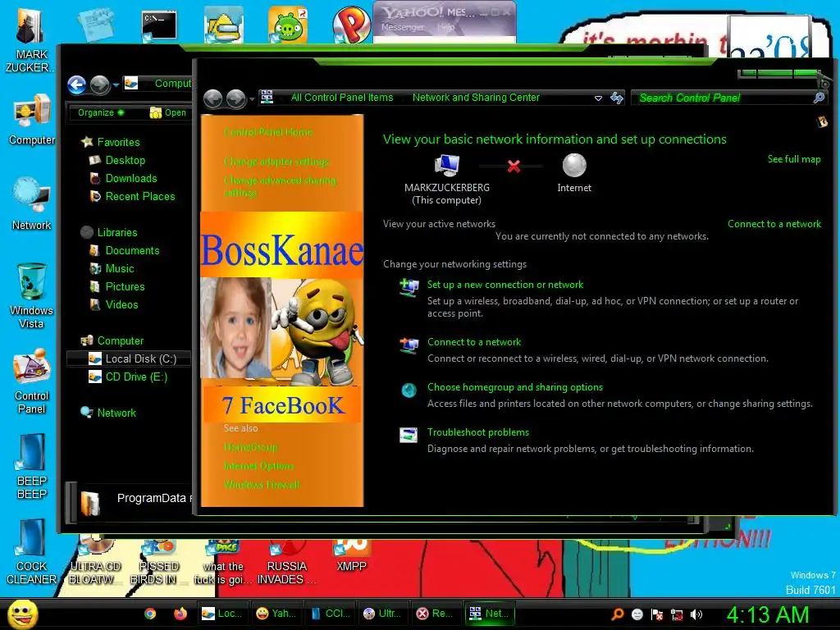This screenshot has height=630, width=840.
Task: Launch the green pig game shortcut
Action: (288, 25)
